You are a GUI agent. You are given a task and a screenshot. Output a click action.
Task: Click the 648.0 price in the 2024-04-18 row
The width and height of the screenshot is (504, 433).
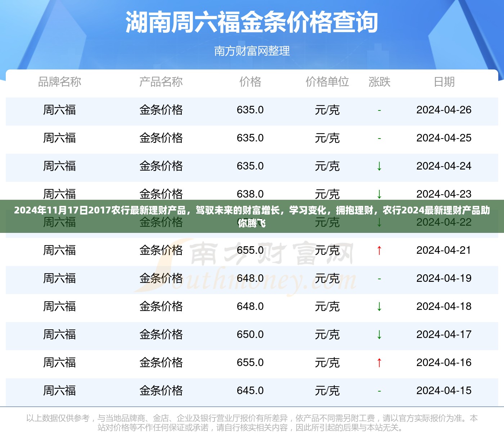click(250, 306)
